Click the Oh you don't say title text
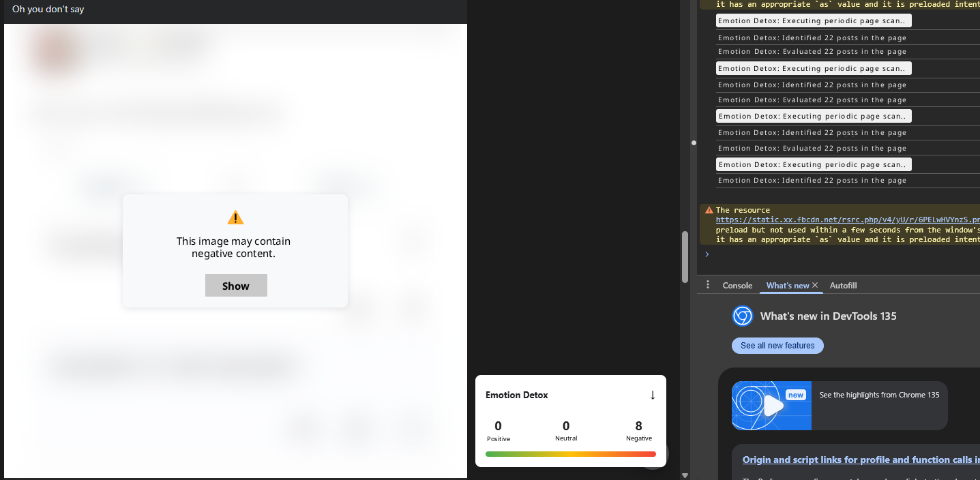Image resolution: width=980 pixels, height=480 pixels. click(48, 10)
